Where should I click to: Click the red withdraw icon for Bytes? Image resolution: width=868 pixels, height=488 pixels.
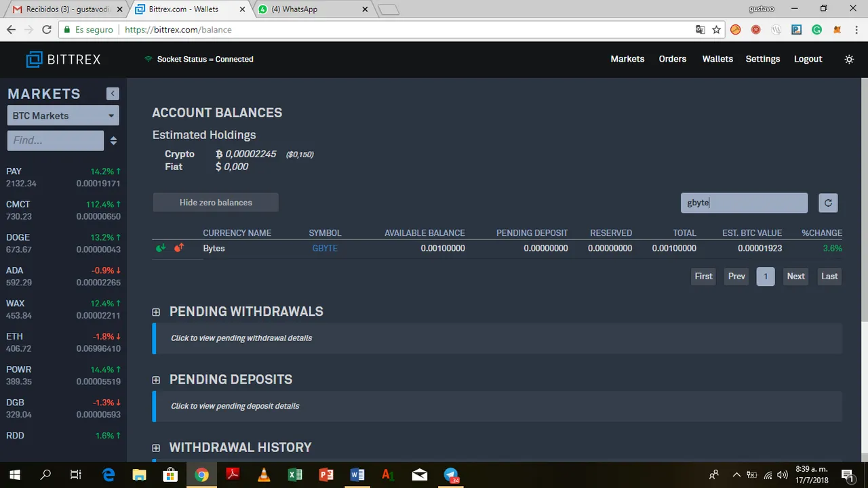(179, 248)
